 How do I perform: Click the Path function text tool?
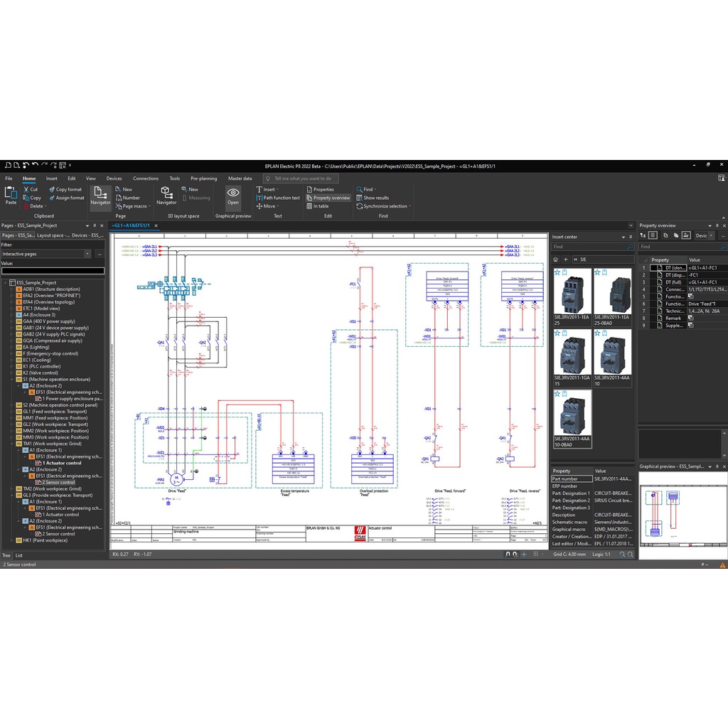[x=278, y=198]
